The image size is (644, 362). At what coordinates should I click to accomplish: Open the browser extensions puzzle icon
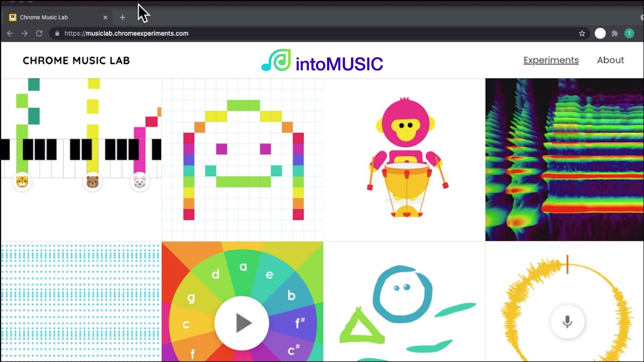click(614, 34)
